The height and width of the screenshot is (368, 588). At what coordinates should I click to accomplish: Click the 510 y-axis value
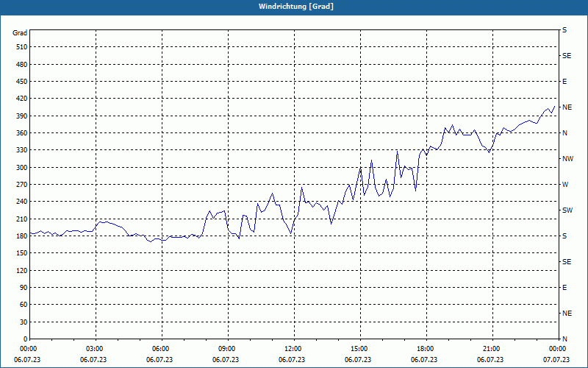point(22,47)
